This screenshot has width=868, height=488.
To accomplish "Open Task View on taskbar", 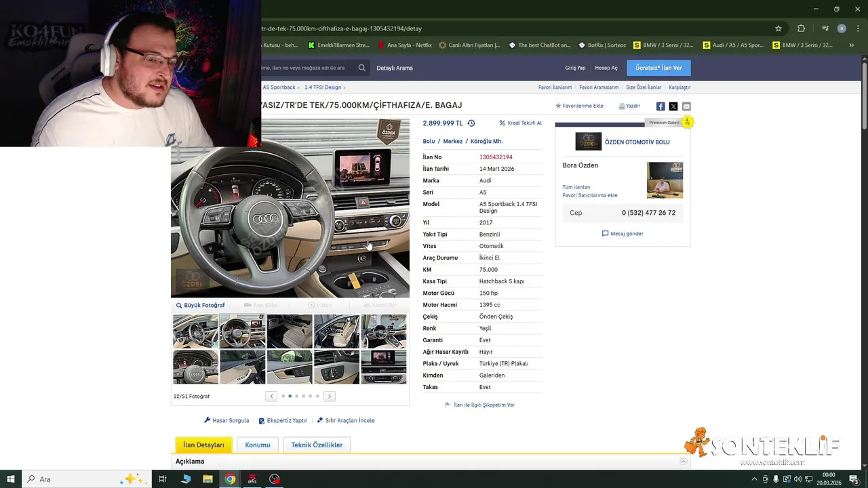I will (x=163, y=479).
